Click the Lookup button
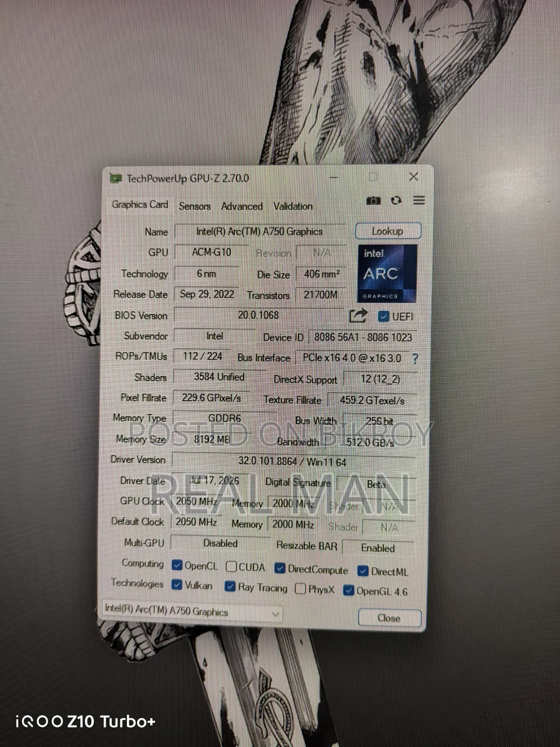Screen dimensions: 560x747 click(388, 231)
